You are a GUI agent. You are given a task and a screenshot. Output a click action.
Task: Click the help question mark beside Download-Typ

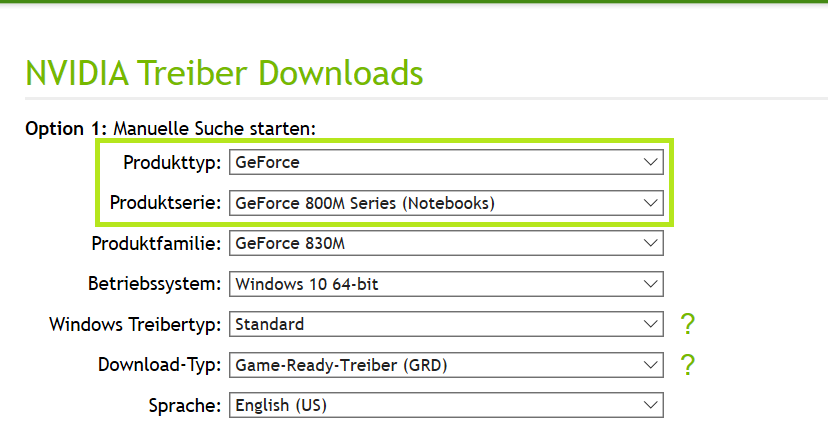(x=687, y=365)
